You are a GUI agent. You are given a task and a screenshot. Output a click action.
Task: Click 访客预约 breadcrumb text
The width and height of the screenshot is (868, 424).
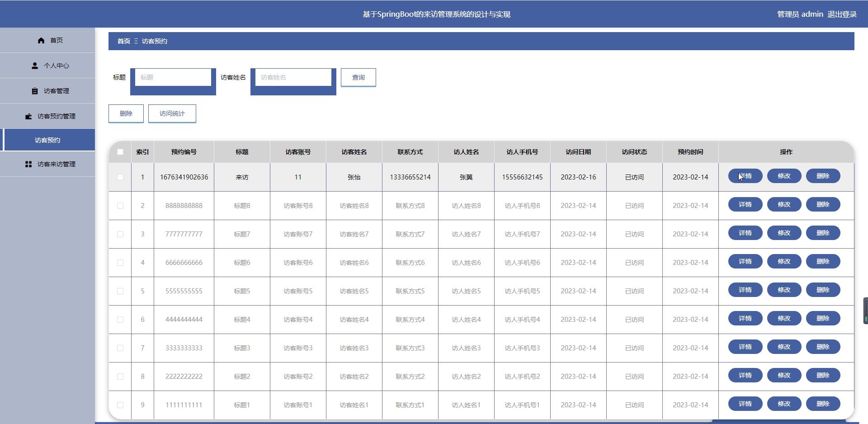click(x=155, y=41)
